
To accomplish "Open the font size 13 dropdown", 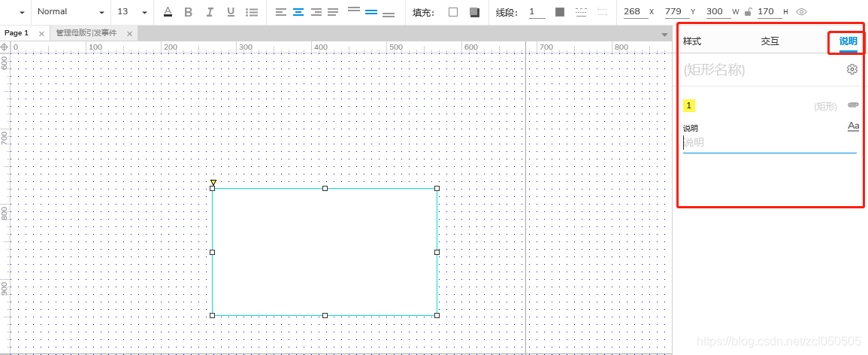I will click(133, 11).
